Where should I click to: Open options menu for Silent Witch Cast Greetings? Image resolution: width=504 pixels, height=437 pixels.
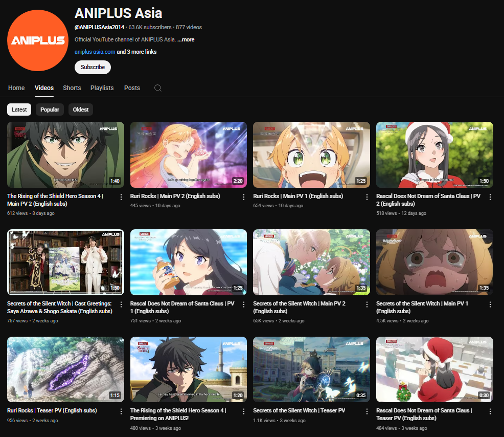pos(121,304)
